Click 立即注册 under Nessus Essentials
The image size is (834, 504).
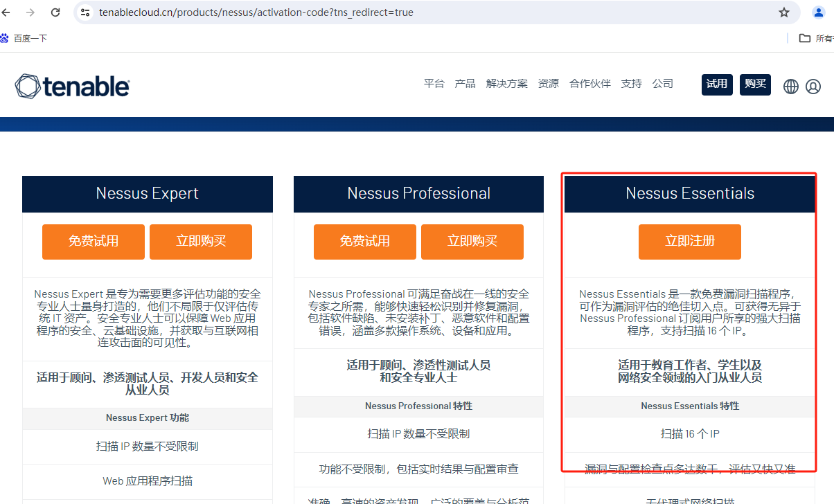tap(690, 242)
